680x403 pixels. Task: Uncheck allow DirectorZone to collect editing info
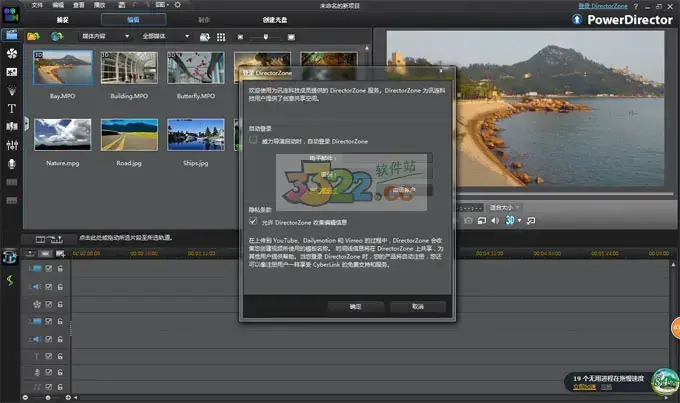click(x=253, y=221)
